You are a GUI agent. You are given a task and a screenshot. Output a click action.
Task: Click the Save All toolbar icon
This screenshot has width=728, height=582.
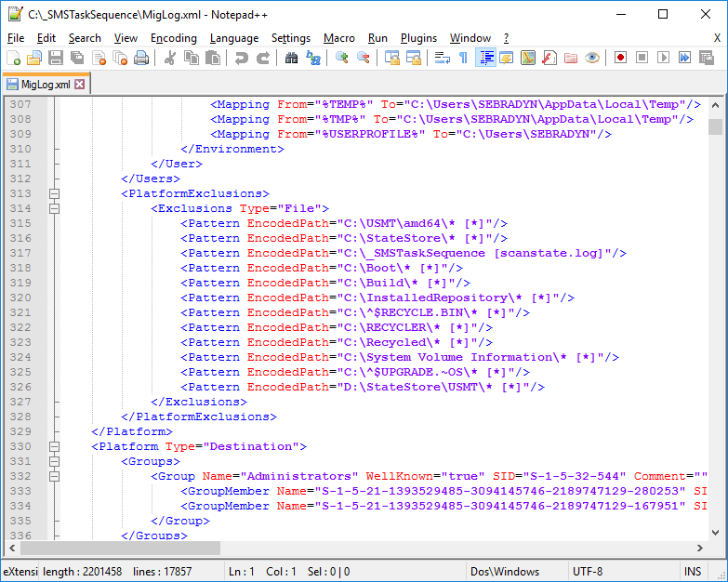(77, 58)
